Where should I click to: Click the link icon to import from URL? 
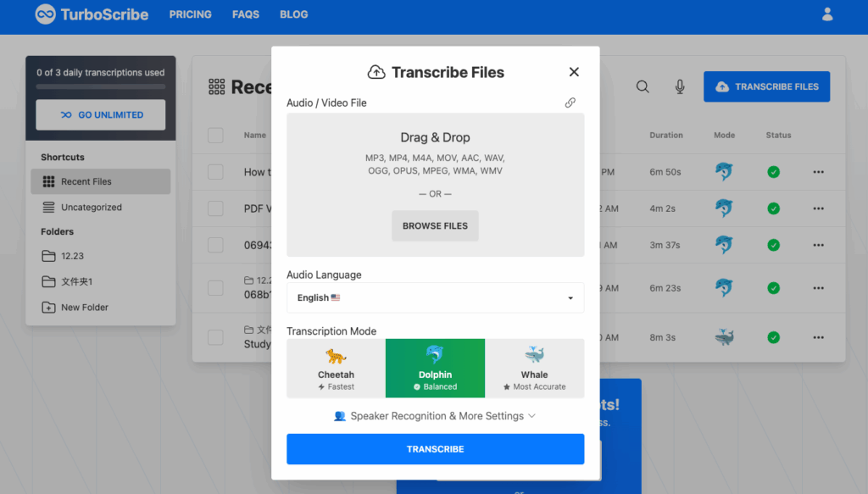pyautogui.click(x=570, y=103)
